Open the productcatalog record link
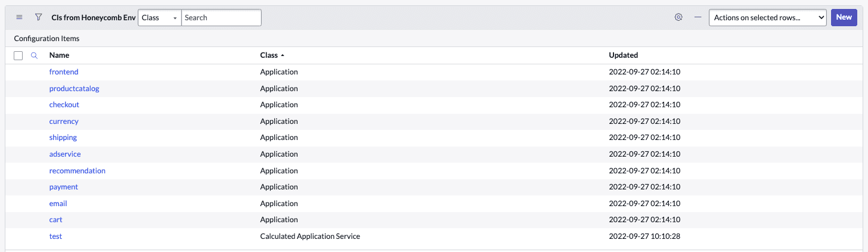868x252 pixels. (74, 89)
